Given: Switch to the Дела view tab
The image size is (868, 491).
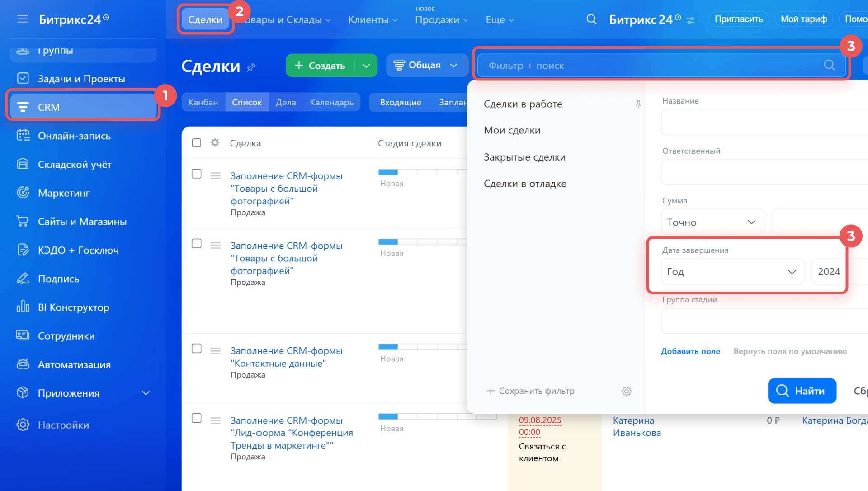Looking at the screenshot, I should [286, 102].
